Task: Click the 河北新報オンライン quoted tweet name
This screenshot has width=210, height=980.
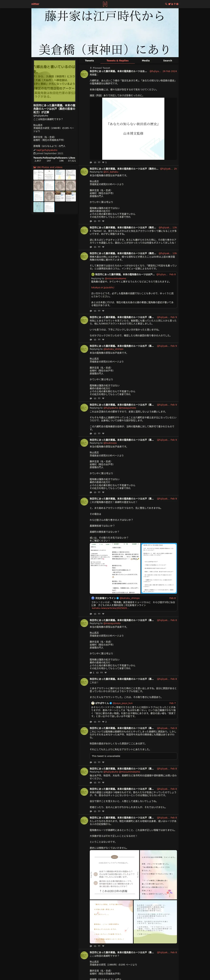Action: pyautogui.click(x=105, y=598)
